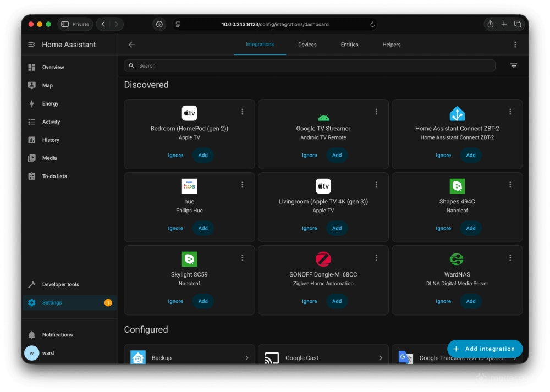550x392 pixels.
Task: Open the History panel in sidebar
Action: point(51,140)
